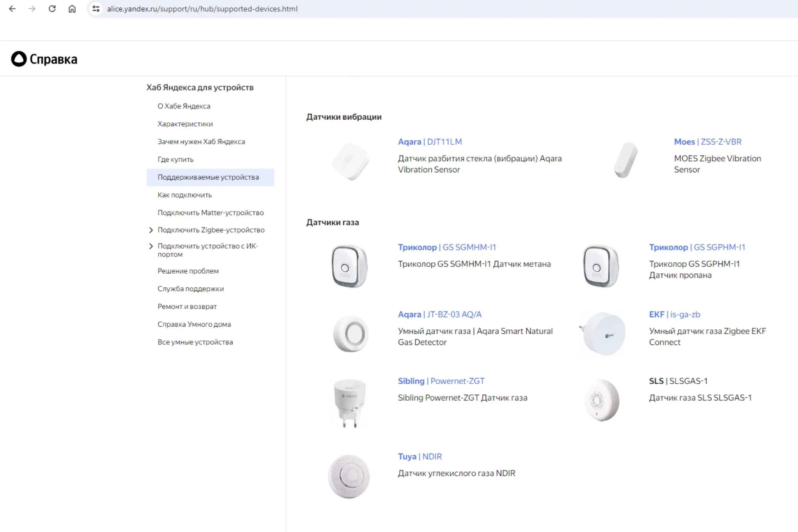Expand Подключить устройство с ИК-портом section
The height and width of the screenshot is (532, 798).
tap(151, 246)
